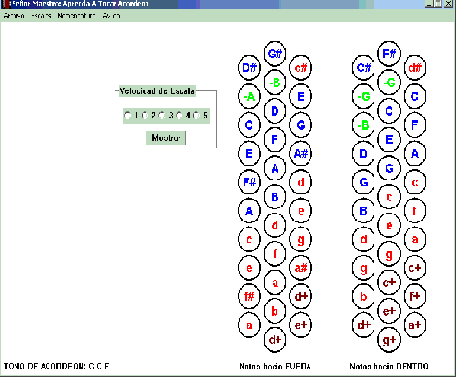458x377 pixels.
Task: Play the red lowercase b key in DENTRO layout
Action: point(364,296)
